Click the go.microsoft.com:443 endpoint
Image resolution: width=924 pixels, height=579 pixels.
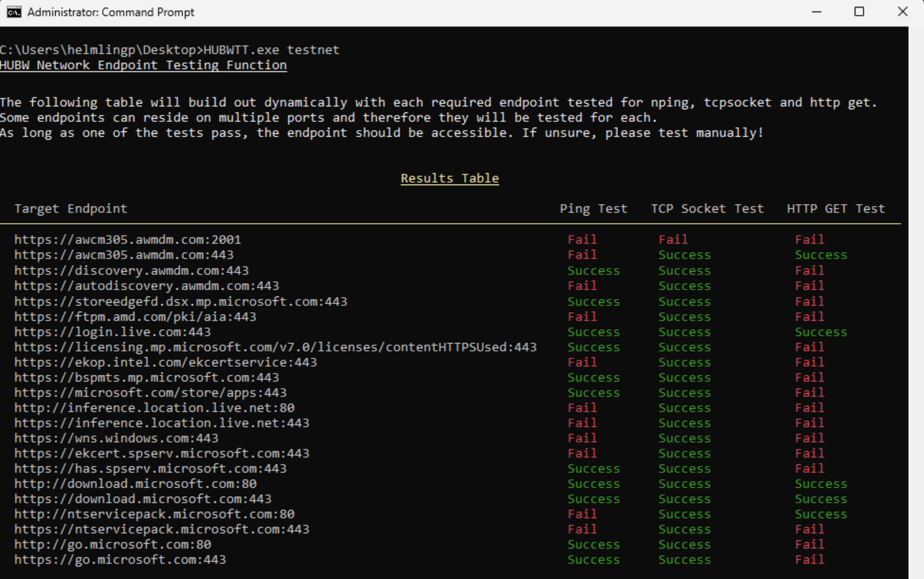[x=120, y=559]
